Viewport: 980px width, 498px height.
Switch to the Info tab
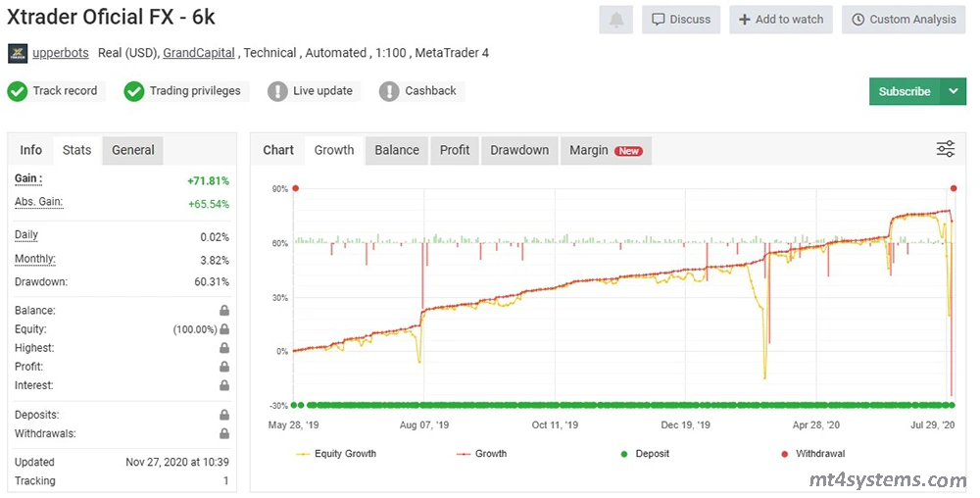[x=30, y=150]
